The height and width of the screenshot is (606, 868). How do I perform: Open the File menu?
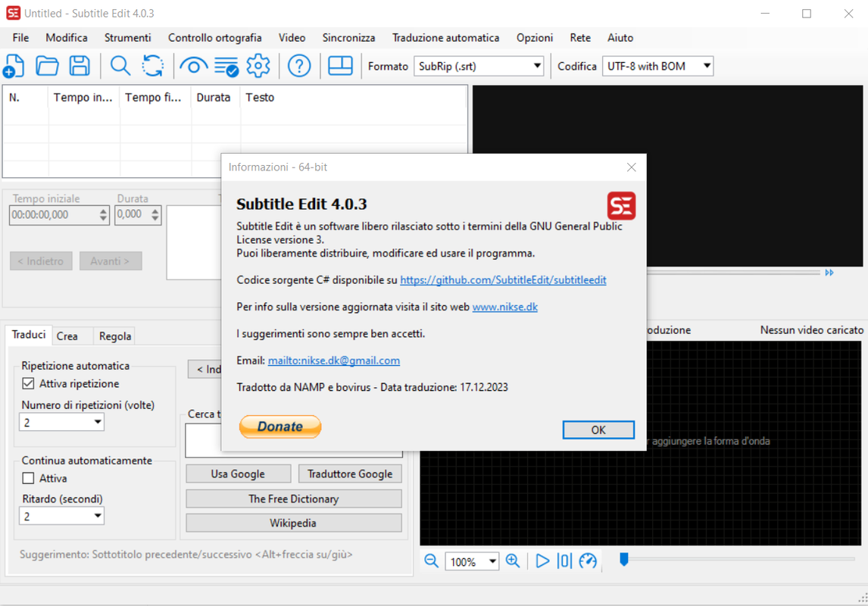pyautogui.click(x=20, y=38)
